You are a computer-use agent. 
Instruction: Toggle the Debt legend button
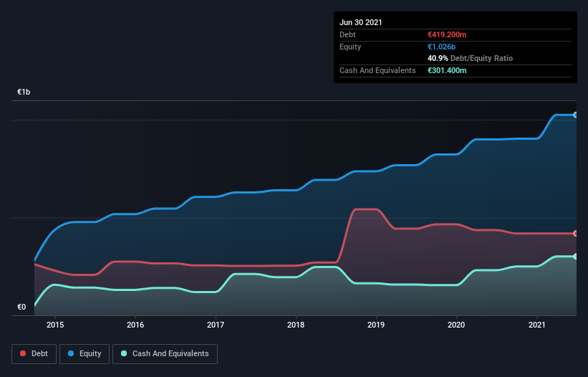[34, 354]
